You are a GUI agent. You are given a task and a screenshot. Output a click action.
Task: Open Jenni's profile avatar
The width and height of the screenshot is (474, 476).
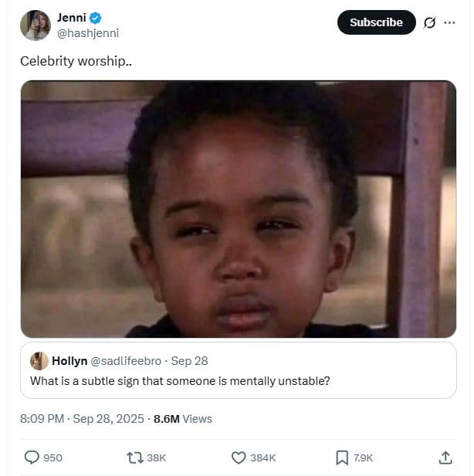[x=36, y=25]
